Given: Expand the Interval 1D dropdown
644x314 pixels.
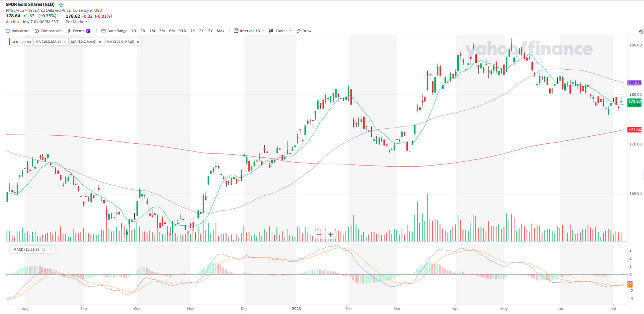Looking at the screenshot, I should coord(249,31).
